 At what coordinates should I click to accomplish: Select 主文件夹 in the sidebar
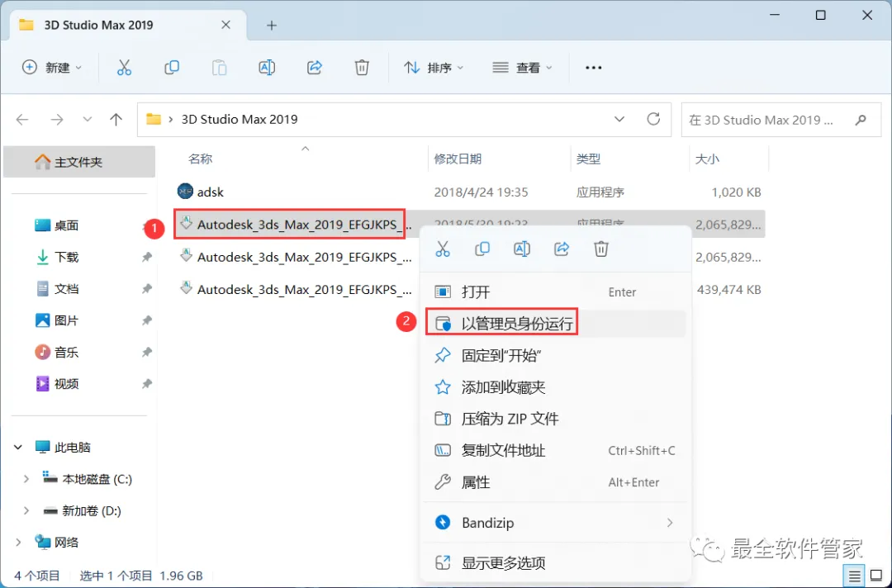[x=79, y=162]
